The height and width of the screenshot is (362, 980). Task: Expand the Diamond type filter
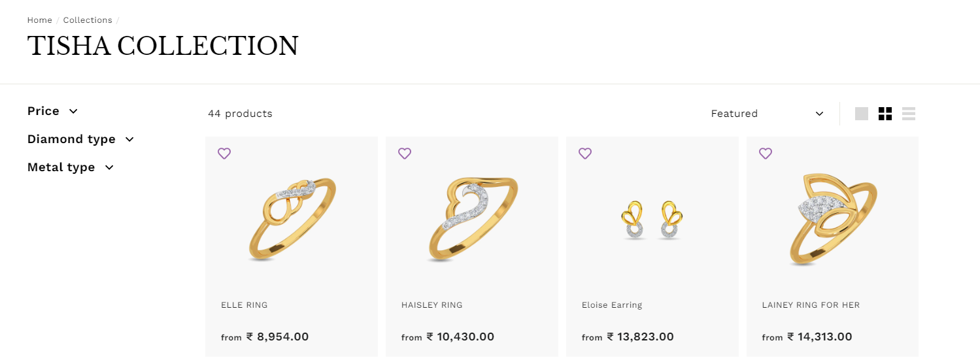pyautogui.click(x=80, y=139)
